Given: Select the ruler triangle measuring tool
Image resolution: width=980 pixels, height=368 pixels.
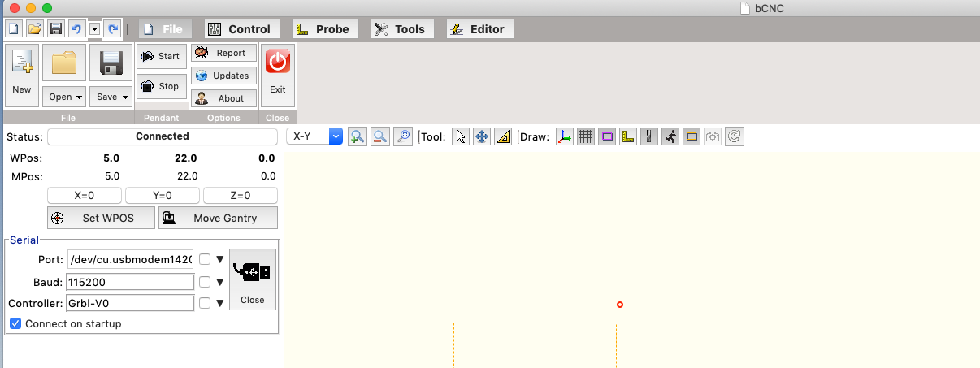Looking at the screenshot, I should pyautogui.click(x=503, y=136).
